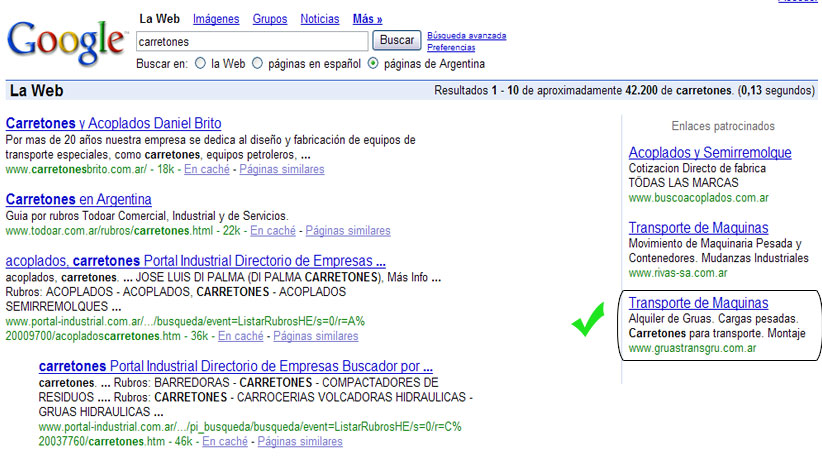Viewport: 822px width, 464px height.
Task: Open 'Búsqueda avanzada' link
Action: tap(467, 36)
